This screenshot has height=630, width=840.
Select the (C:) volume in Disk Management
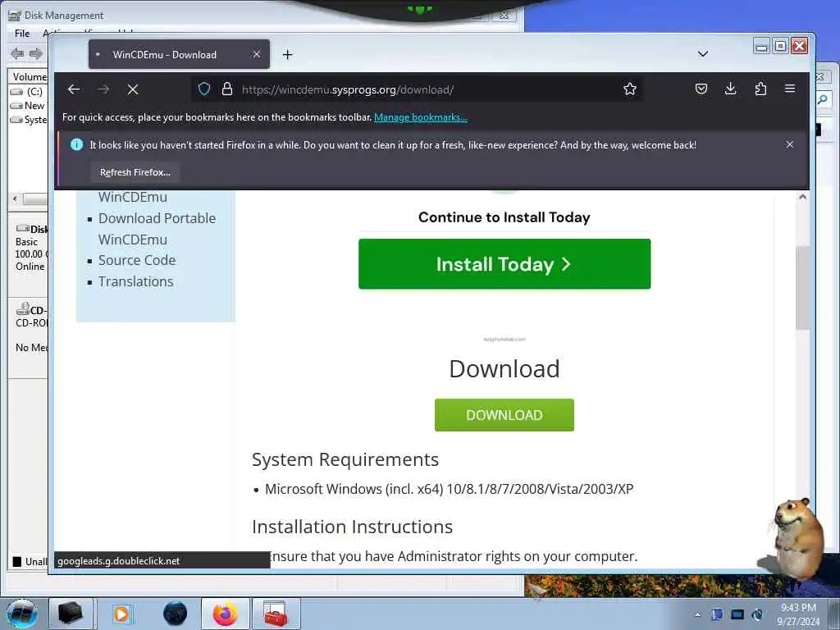pyautogui.click(x=29, y=92)
